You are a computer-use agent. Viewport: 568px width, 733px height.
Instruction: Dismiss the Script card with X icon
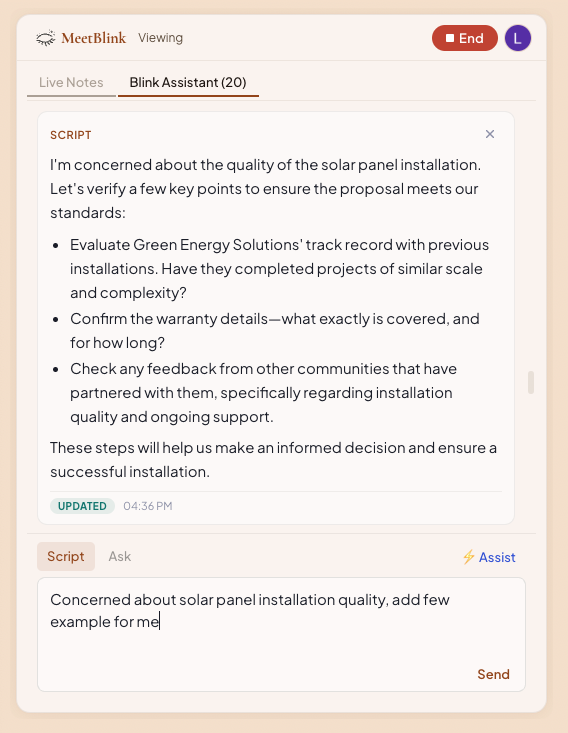489,134
